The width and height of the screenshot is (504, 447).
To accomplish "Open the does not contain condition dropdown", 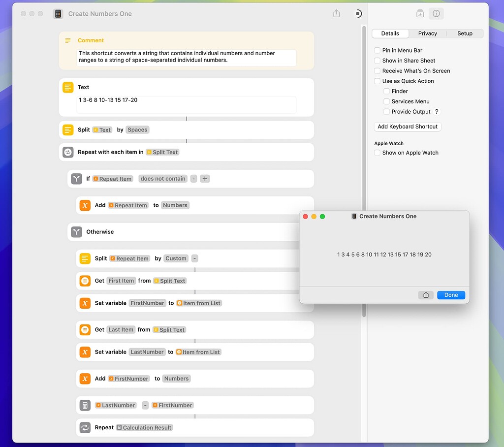I will pos(163,178).
